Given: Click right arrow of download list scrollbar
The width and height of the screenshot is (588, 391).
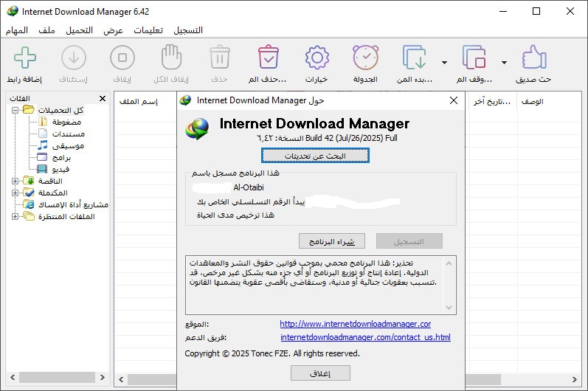Looking at the screenshot, I should click(x=575, y=379).
